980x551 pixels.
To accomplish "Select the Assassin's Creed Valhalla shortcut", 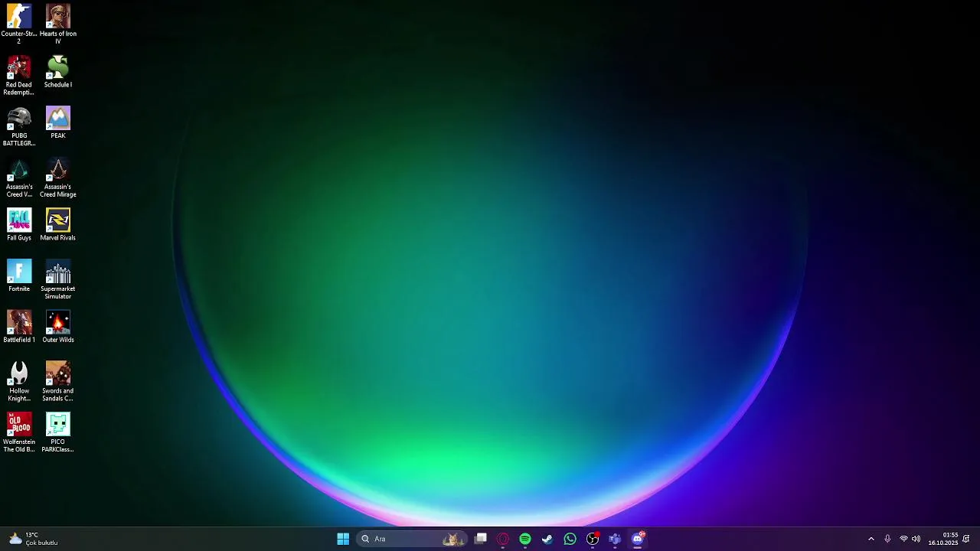I will point(19,178).
